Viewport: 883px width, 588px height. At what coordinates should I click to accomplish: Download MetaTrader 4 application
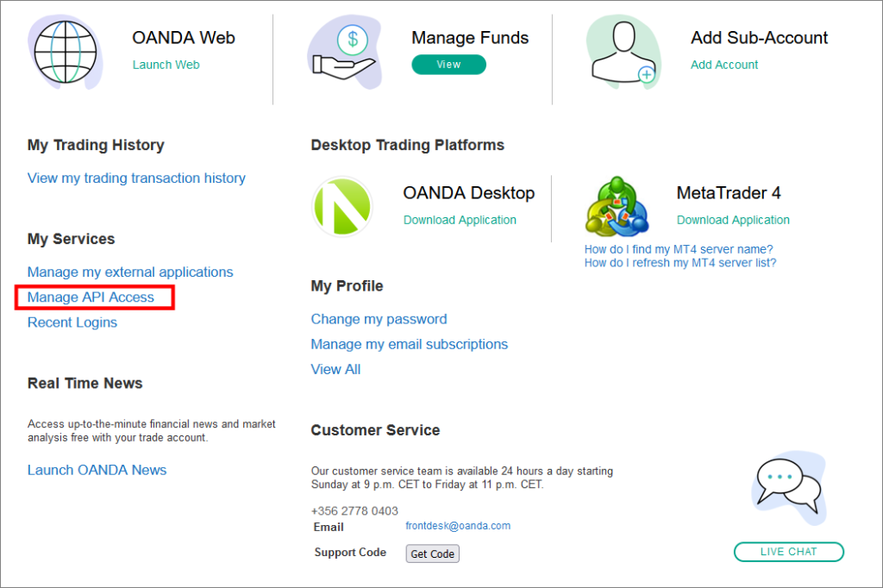point(733,220)
